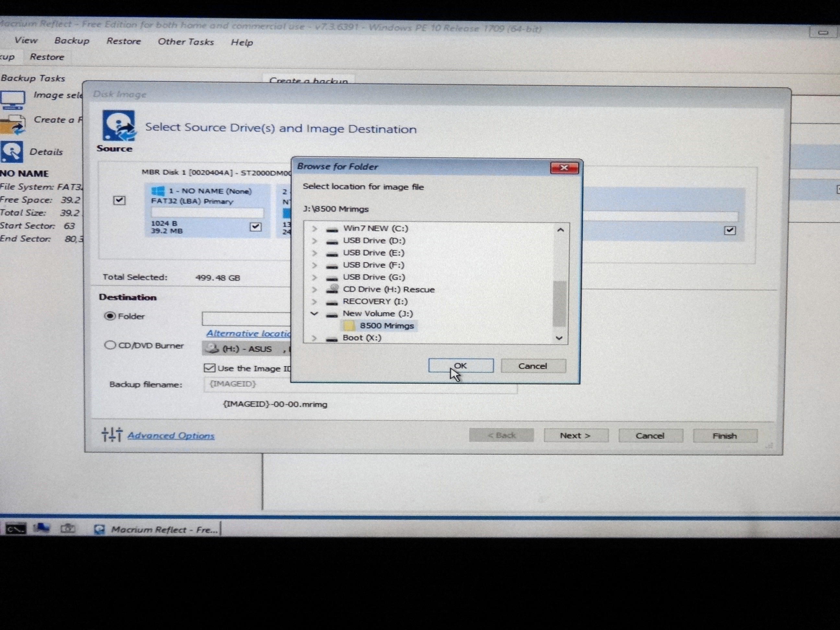This screenshot has height=630, width=840.
Task: Select RECOVERY (I:) drive entry
Action: [x=375, y=301]
